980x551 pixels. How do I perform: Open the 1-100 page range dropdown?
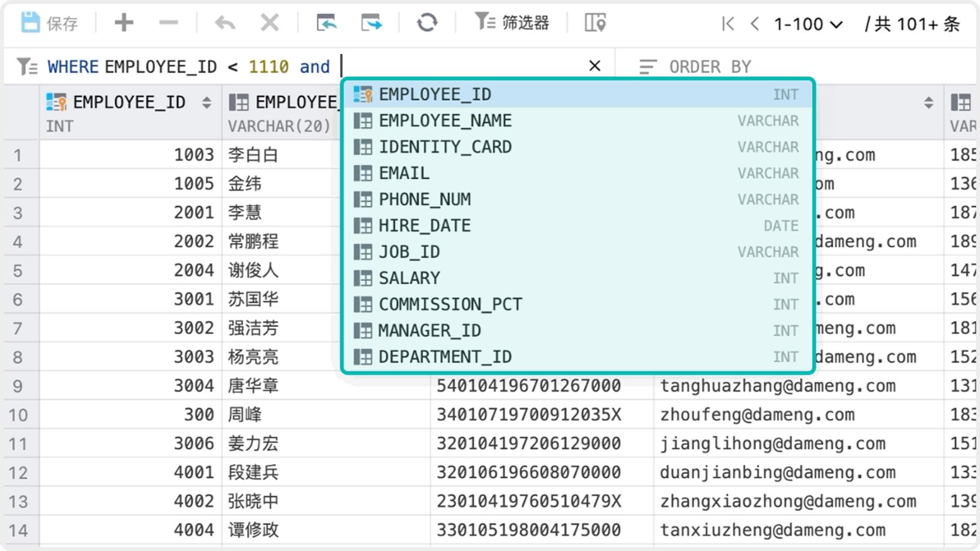coord(808,24)
